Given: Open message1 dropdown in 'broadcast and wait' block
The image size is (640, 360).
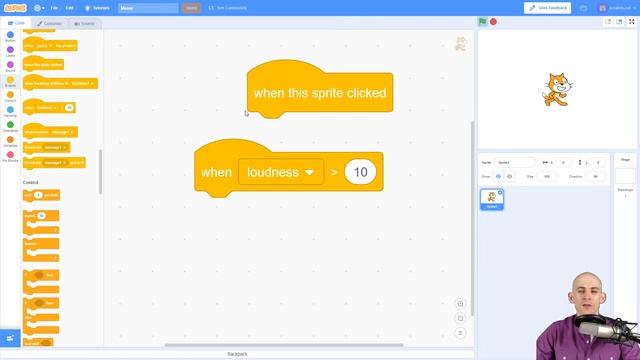Looking at the screenshot, I should coord(55,162).
